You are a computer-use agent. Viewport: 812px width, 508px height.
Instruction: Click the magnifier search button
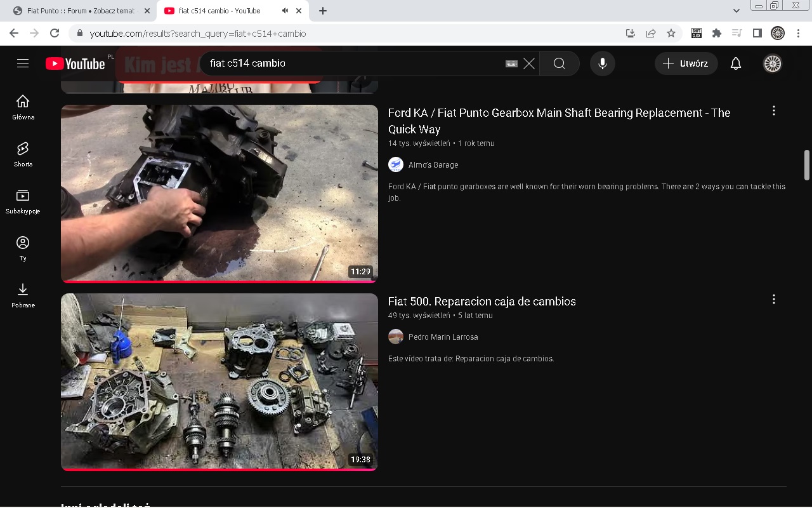click(559, 63)
